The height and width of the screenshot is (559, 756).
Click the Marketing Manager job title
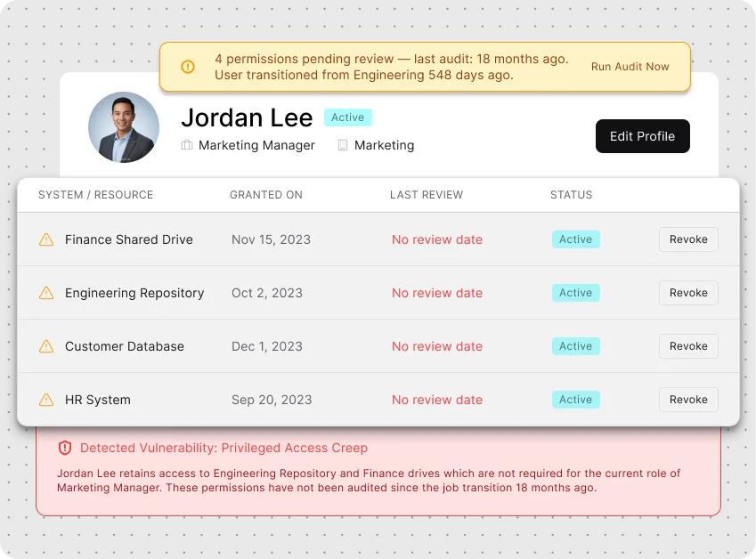pyautogui.click(x=256, y=145)
